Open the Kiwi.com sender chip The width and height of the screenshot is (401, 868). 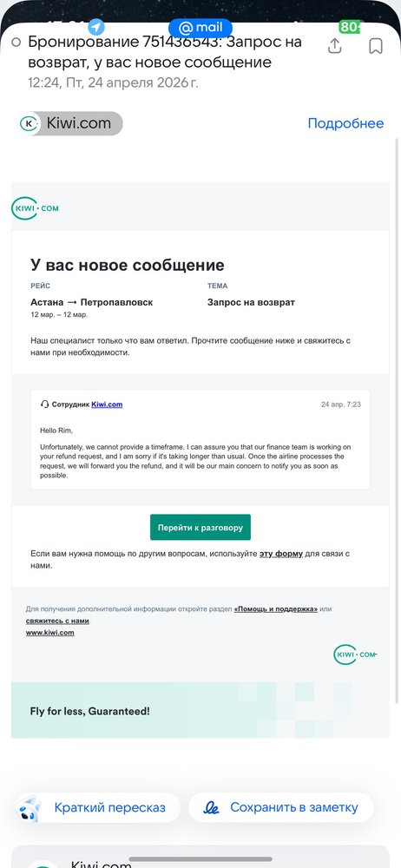(x=70, y=123)
